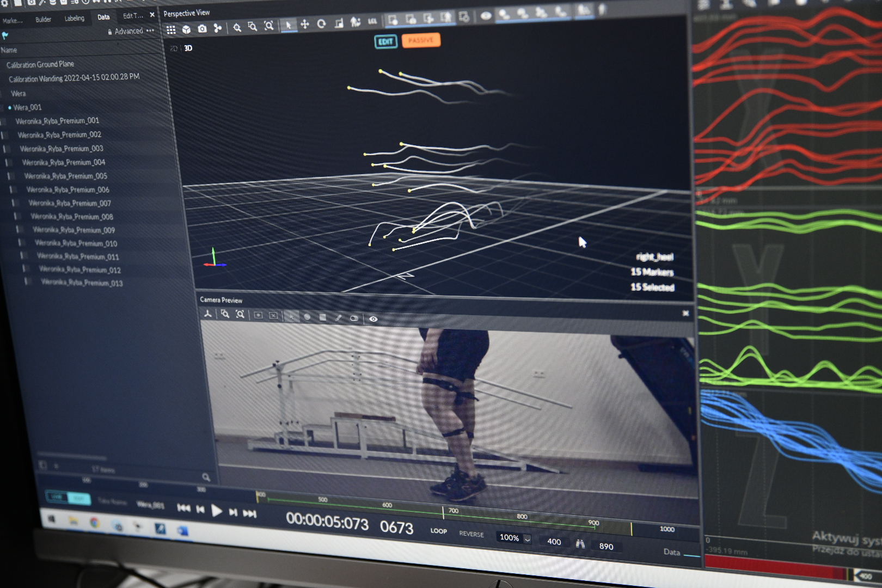Image resolution: width=882 pixels, height=588 pixels.
Task: Open the Data tab
Action: point(103,17)
